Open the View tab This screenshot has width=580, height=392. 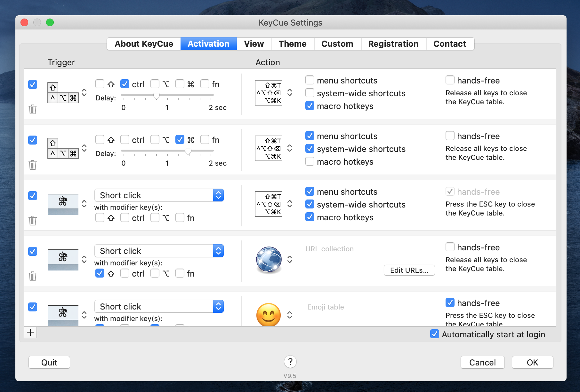[254, 44]
